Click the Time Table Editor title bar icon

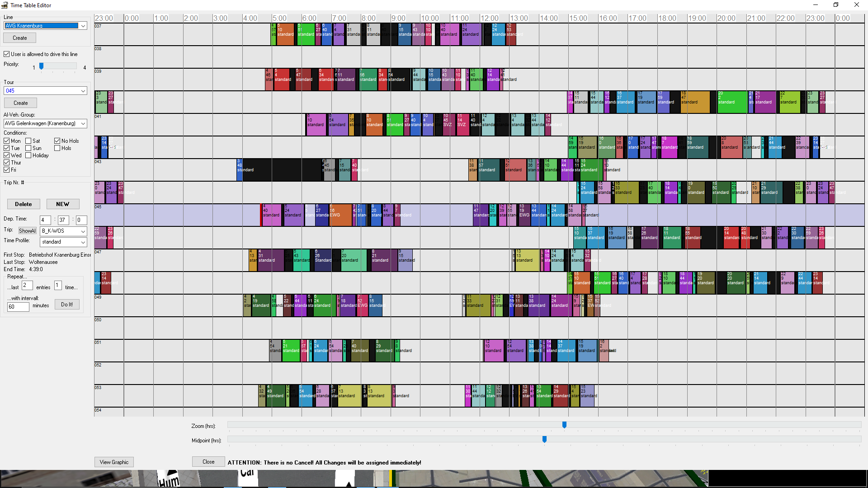tap(5, 5)
